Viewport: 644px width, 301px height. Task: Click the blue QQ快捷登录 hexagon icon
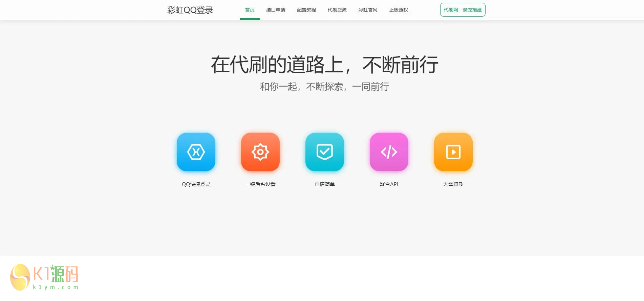coord(196,152)
